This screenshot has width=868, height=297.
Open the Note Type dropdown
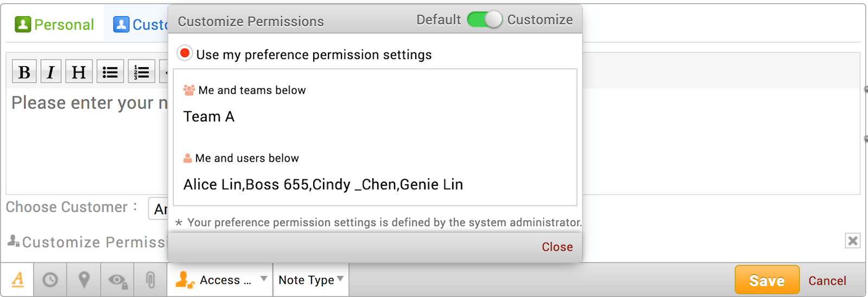311,280
